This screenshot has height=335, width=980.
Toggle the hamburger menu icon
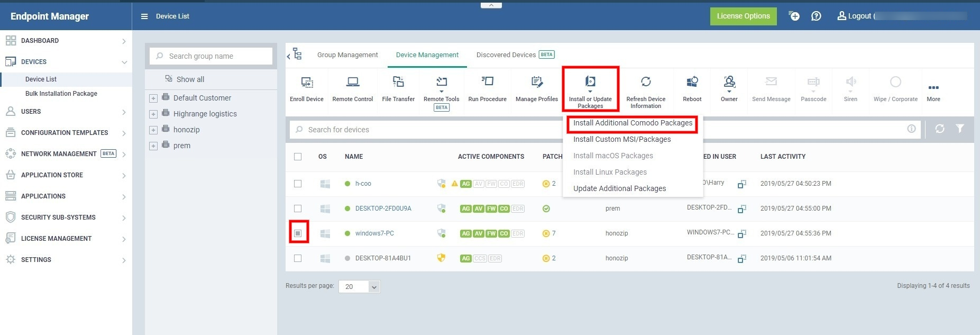144,16
